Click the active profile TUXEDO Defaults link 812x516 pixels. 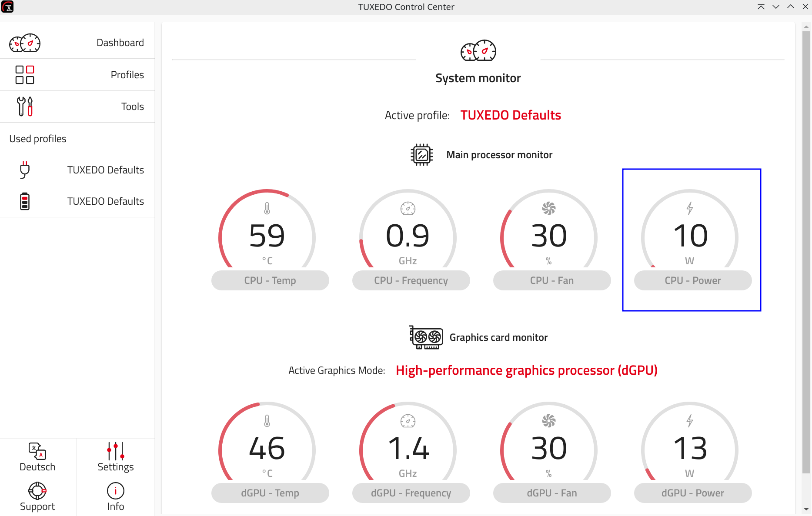(x=511, y=115)
